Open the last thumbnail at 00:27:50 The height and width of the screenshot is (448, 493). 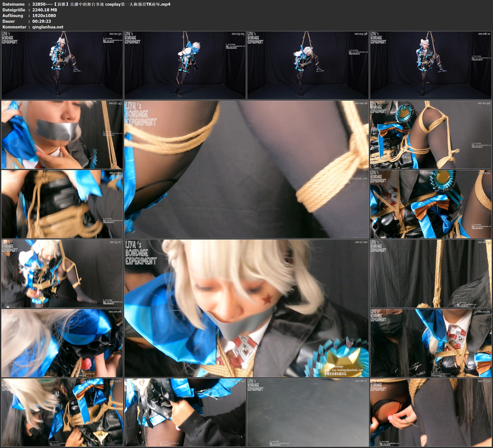point(431,412)
